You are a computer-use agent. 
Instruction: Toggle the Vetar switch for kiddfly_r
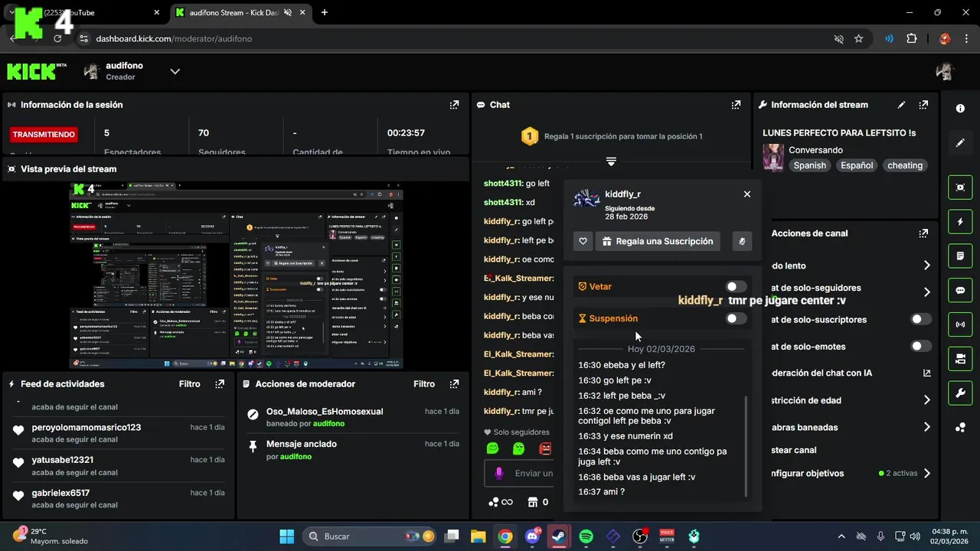[x=736, y=286]
